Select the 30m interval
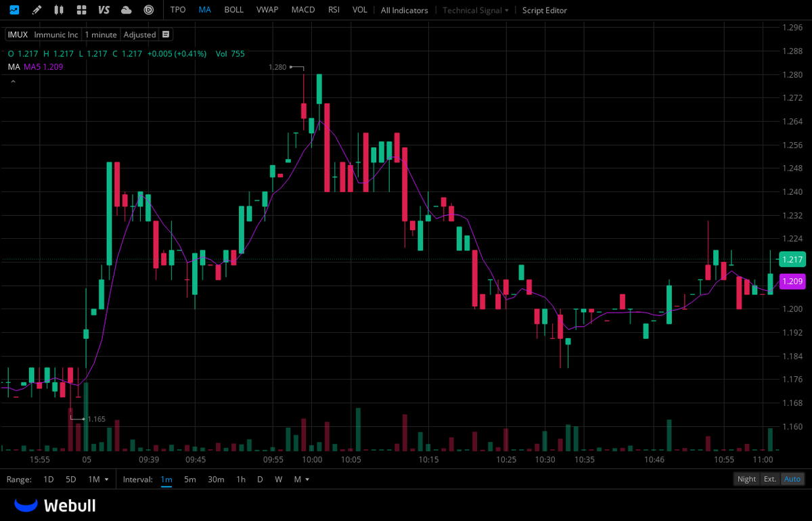 click(216, 479)
